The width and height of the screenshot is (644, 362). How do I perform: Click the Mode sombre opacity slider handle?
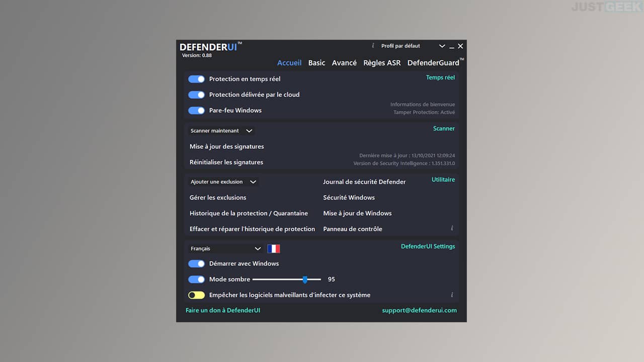pyautogui.click(x=305, y=280)
